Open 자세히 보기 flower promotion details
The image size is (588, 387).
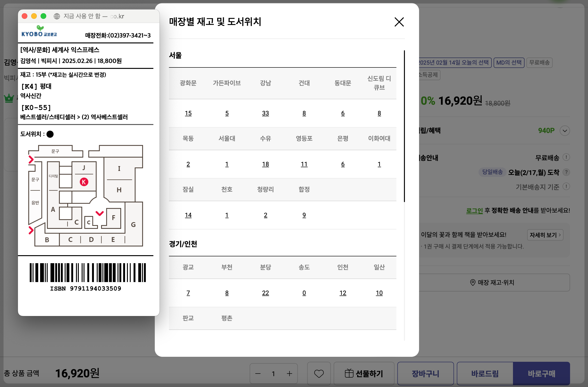tap(545, 235)
